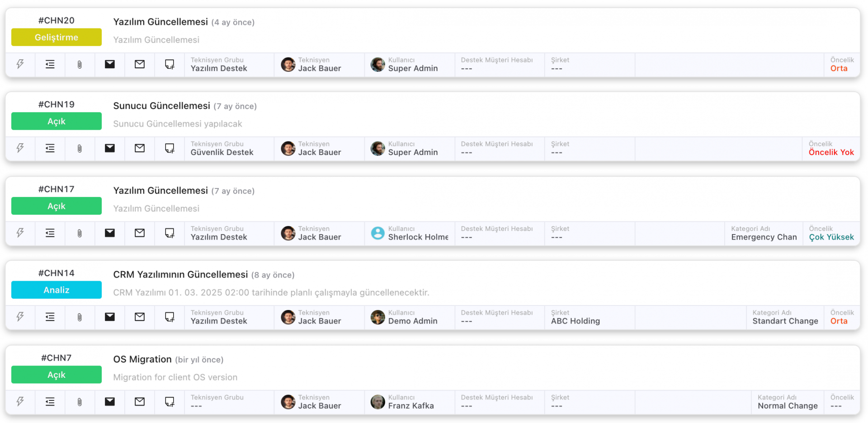
Task: Click the lightning bolt icon on CHN7
Action: [x=20, y=401]
